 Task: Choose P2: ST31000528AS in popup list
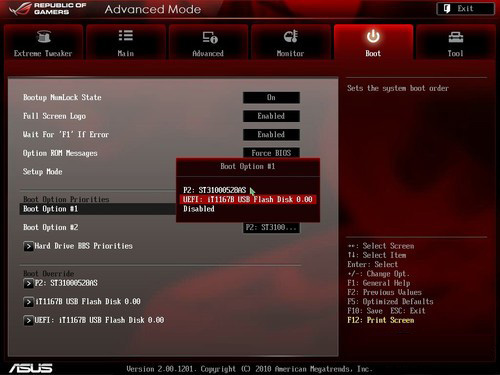click(x=215, y=190)
